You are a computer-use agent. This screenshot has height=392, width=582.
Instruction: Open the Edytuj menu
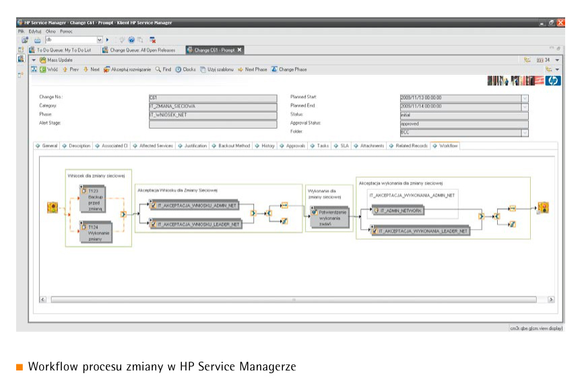click(35, 31)
